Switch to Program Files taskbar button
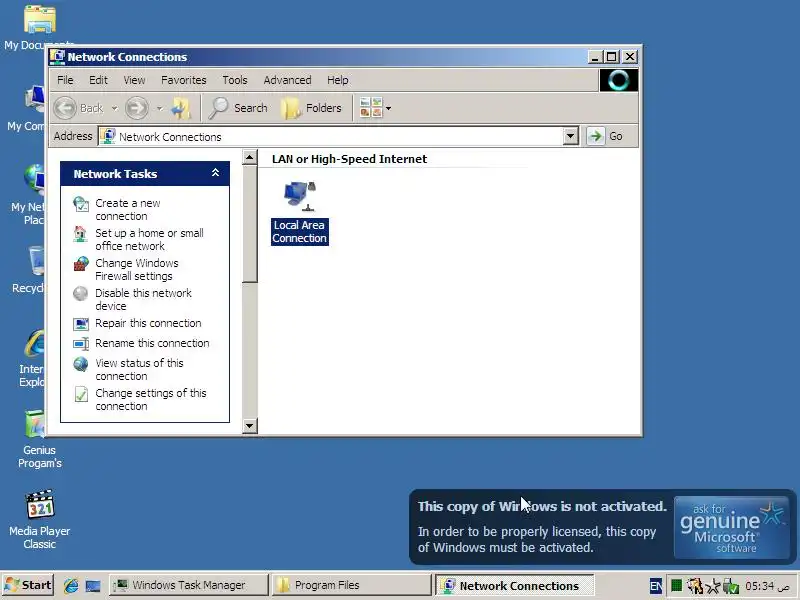Viewport: 800px width, 600px height. pos(351,585)
